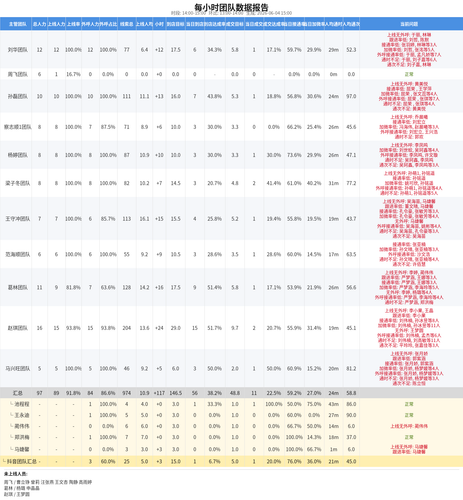Click the 14.3% cell in 郑洪梅 row
Viewport: 463px width, 500px height.
click(314, 437)
